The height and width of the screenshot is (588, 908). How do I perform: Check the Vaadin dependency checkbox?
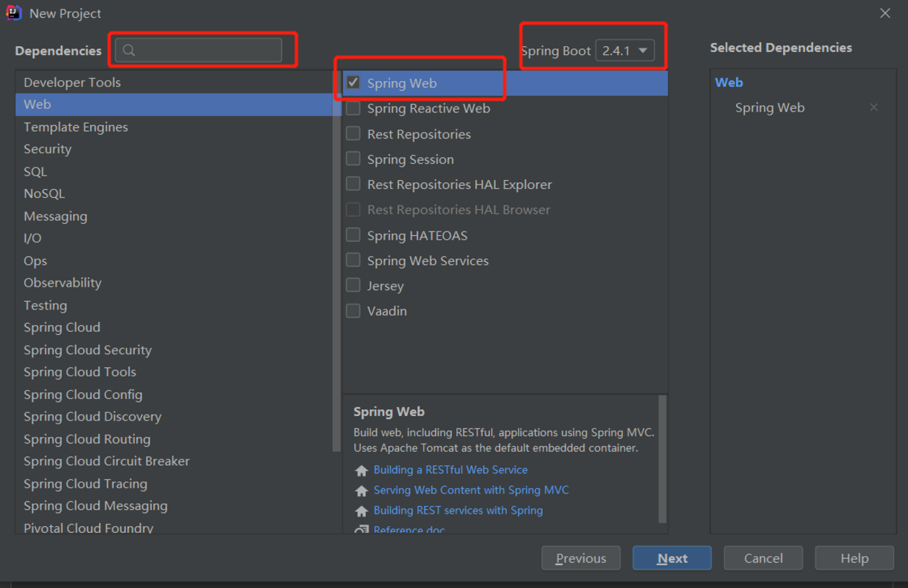[x=354, y=311]
